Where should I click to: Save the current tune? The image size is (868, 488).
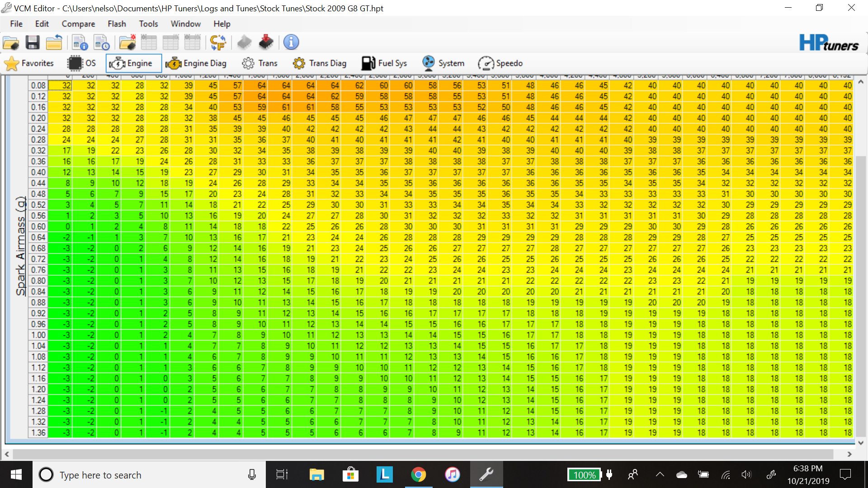click(32, 42)
